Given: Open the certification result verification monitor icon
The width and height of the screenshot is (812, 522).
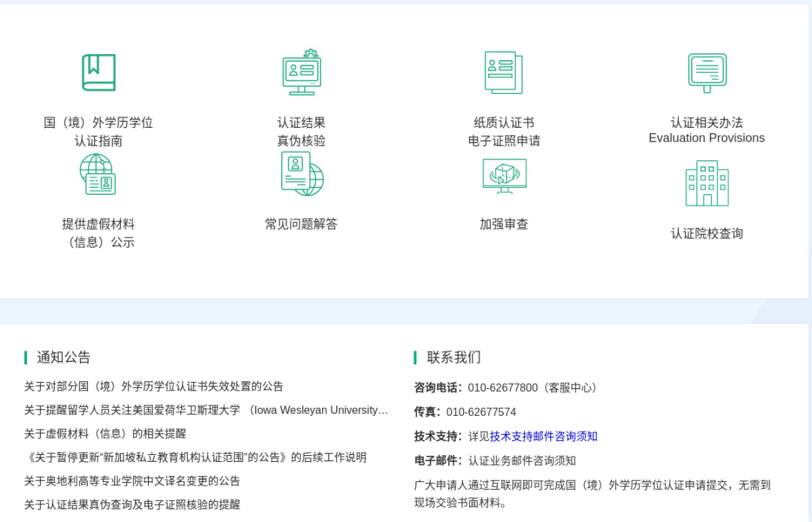Looking at the screenshot, I should (x=301, y=73).
